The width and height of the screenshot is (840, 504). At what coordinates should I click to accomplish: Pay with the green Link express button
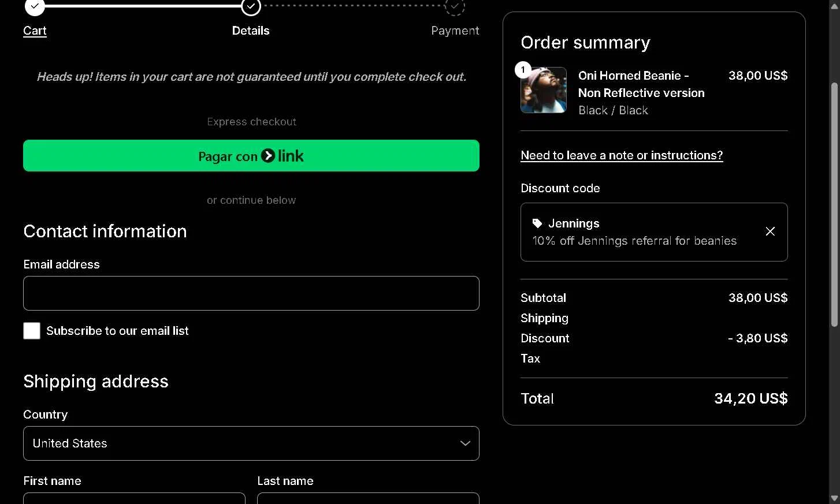point(251,156)
